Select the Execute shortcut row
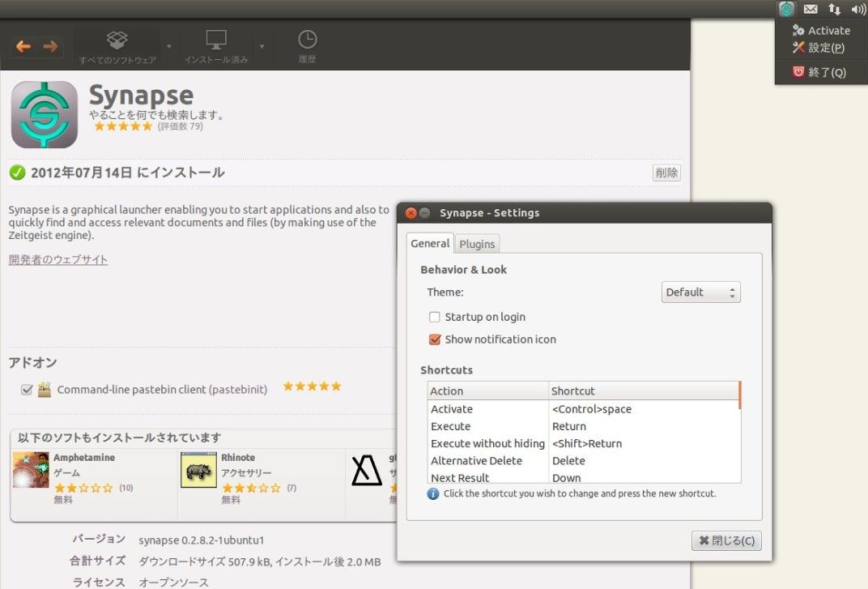Image resolution: width=868 pixels, height=589 pixels. (584, 426)
